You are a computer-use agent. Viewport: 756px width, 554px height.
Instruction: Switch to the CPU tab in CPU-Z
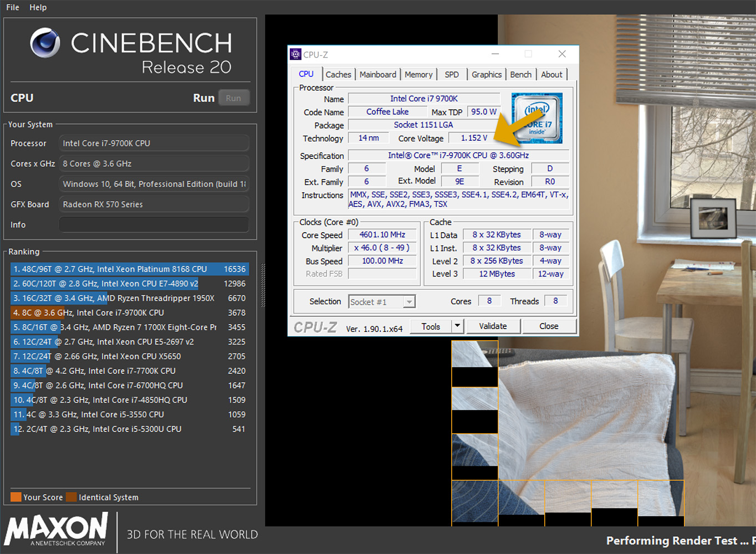click(306, 74)
